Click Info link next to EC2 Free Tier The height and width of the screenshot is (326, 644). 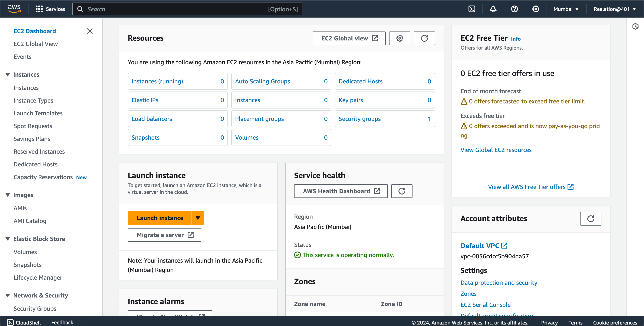click(516, 39)
